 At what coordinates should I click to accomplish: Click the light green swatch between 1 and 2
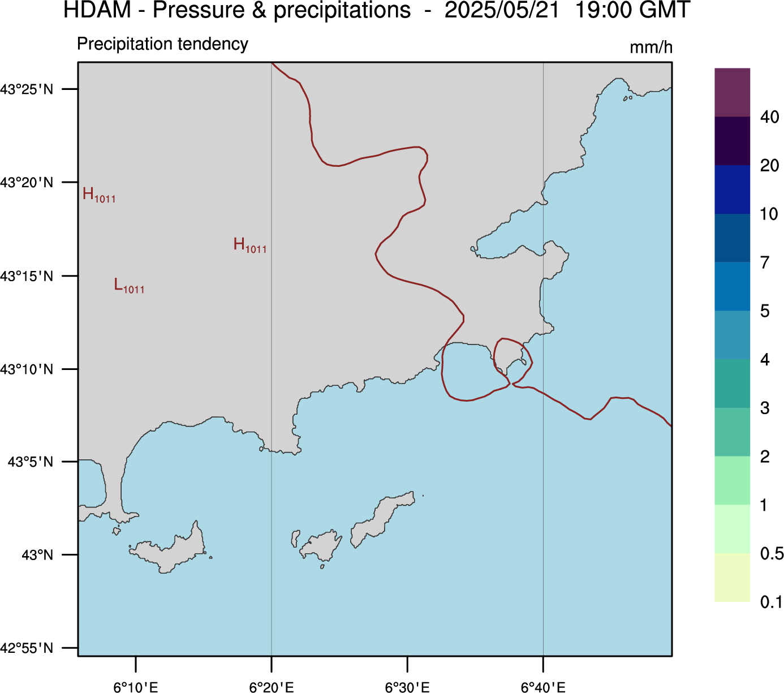[732, 480]
